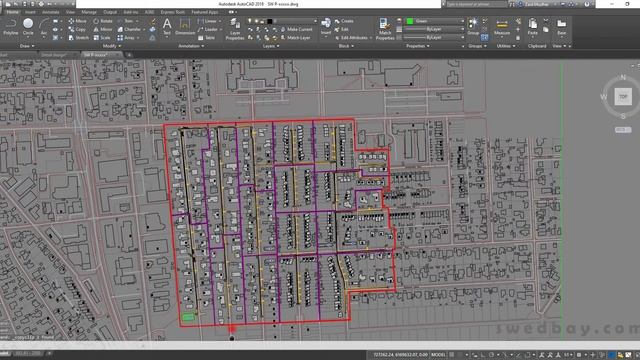The height and width of the screenshot is (360, 640).
Task: Open the Green object color dropdown
Action: pyautogui.click(x=435, y=21)
